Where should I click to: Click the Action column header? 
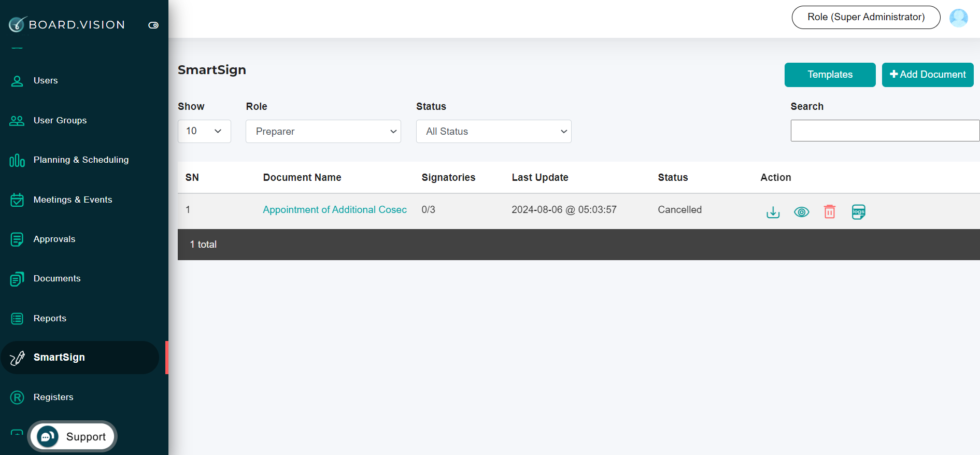coord(776,177)
